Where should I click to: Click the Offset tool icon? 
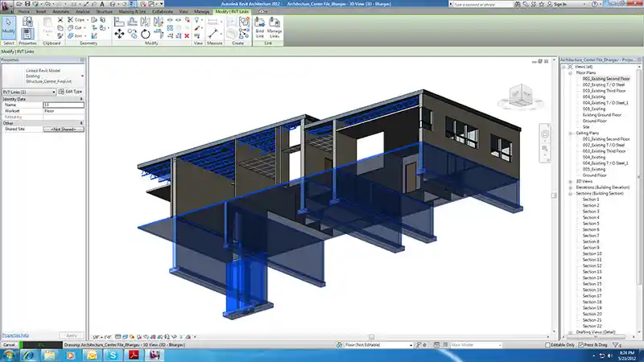[x=132, y=22]
